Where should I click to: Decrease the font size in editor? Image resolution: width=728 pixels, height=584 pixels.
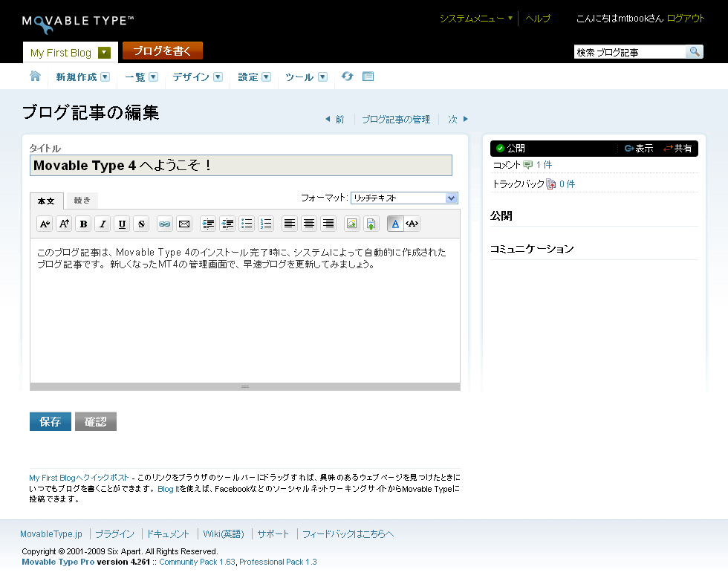(x=45, y=224)
